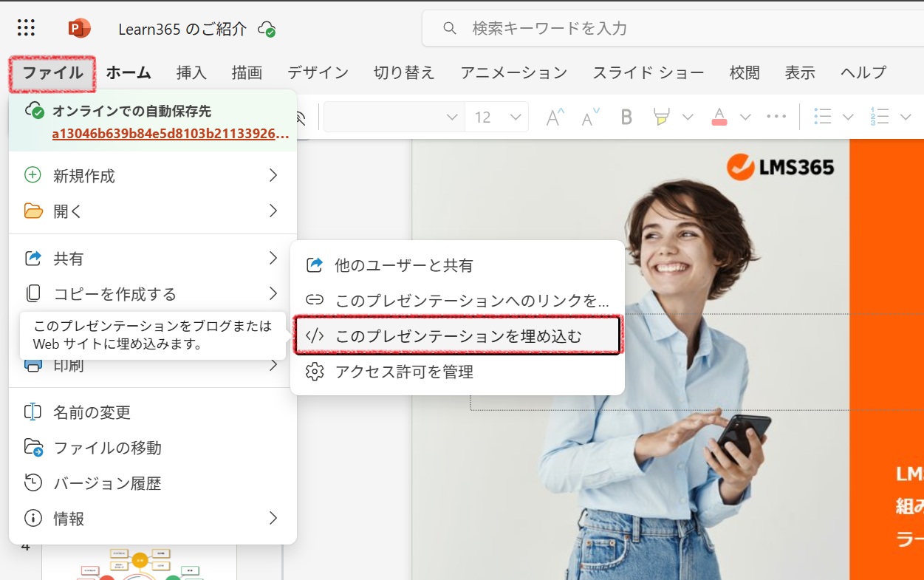Select 開く in File menu
The image size is (924, 580).
[153, 211]
